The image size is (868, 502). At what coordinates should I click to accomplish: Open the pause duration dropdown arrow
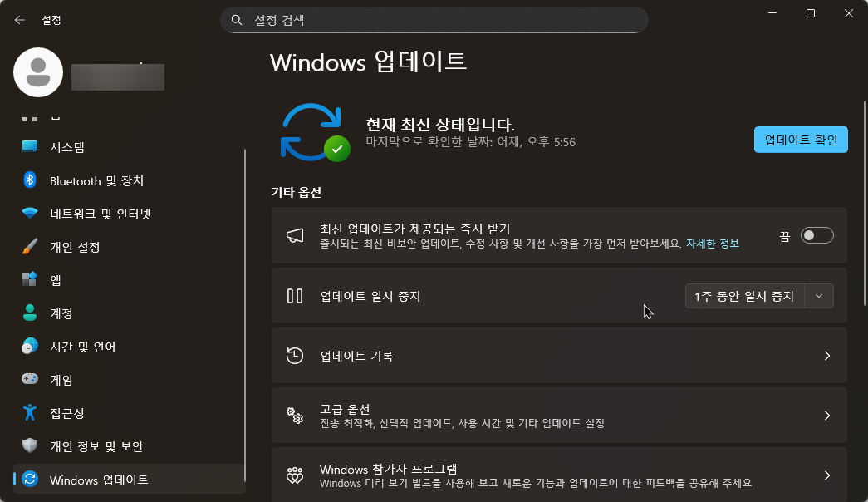coord(819,296)
